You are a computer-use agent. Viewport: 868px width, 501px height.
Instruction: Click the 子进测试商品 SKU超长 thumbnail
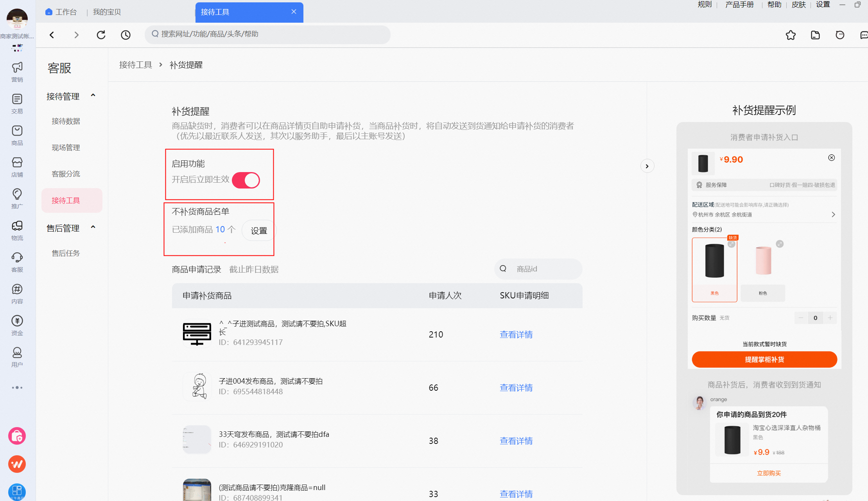pos(197,333)
